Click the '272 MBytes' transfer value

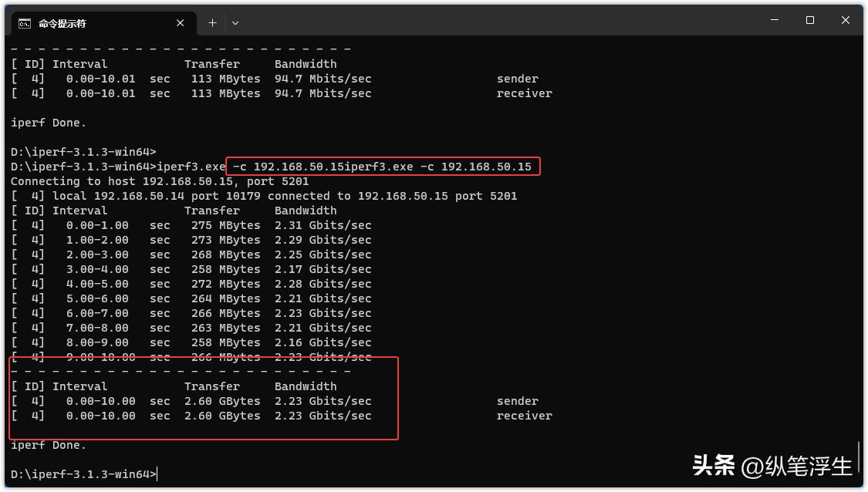[226, 284]
